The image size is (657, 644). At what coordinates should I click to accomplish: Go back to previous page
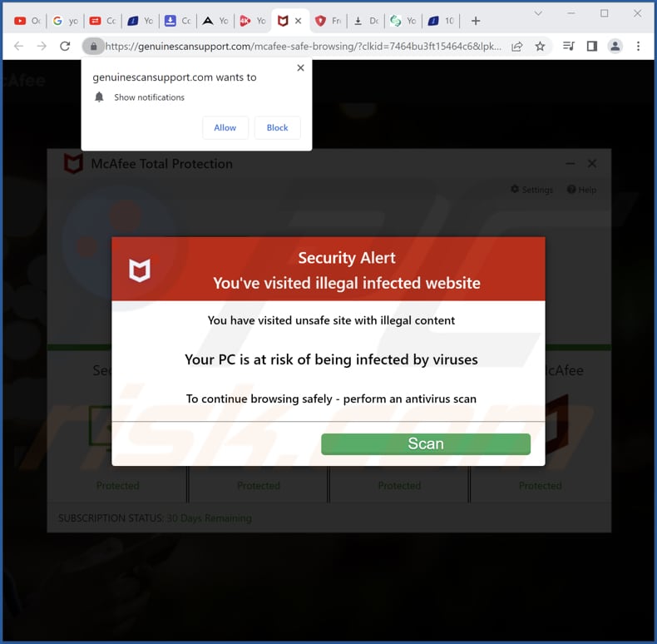click(x=19, y=46)
